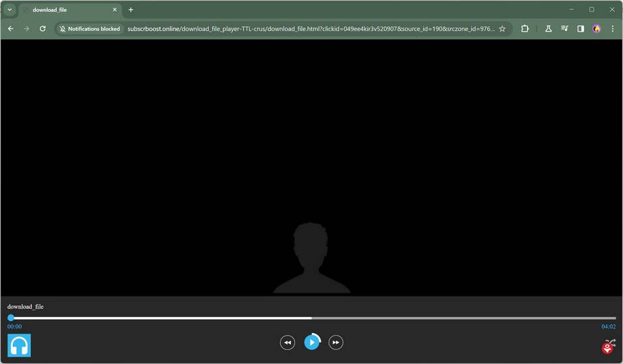Viewport: 623px width, 364px height.
Task: Open the Chrome profile avatar
Action: (x=597, y=28)
